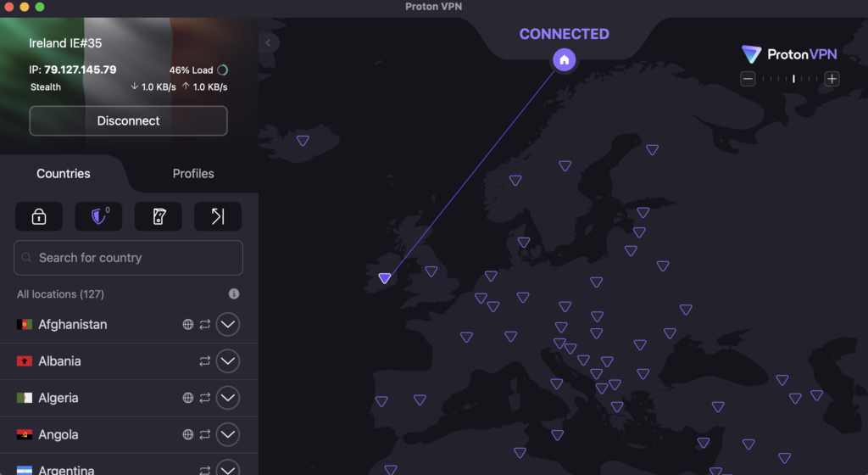Click the Afghanistan country row

129,324
